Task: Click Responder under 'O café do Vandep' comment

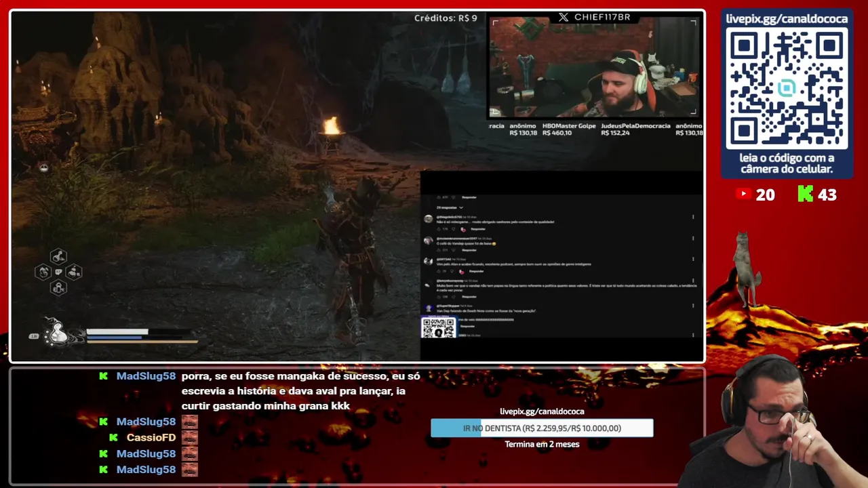Action: [x=469, y=250]
